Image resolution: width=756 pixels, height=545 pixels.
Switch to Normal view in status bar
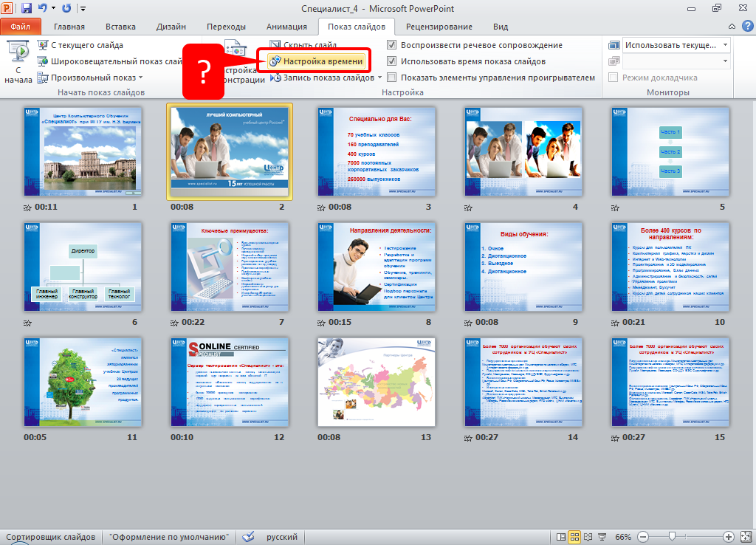[562, 537]
